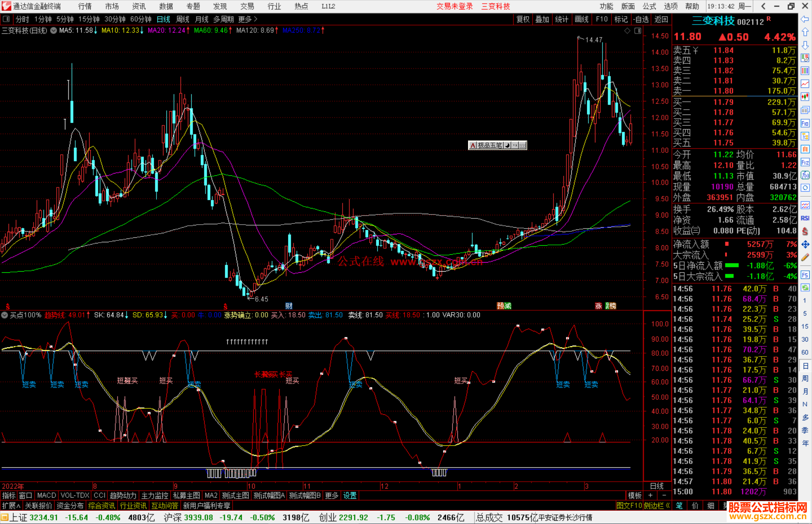Switch to the 周线 weekly tab

coord(183,19)
